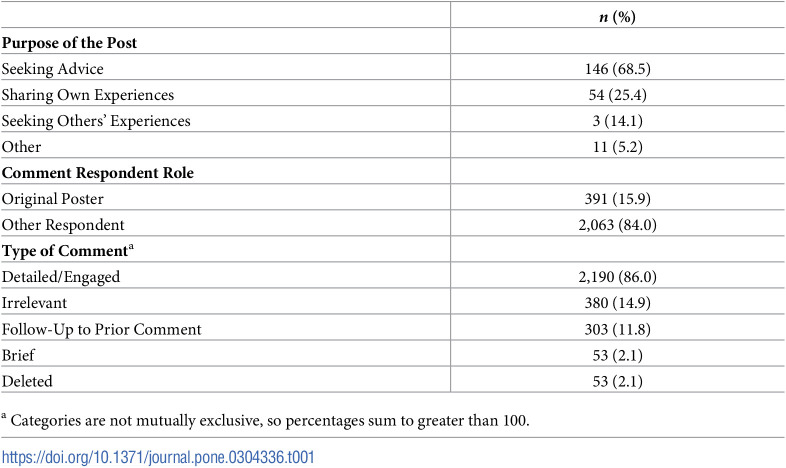
Task: Select the value 146 (68.5)
Action: (x=618, y=69)
